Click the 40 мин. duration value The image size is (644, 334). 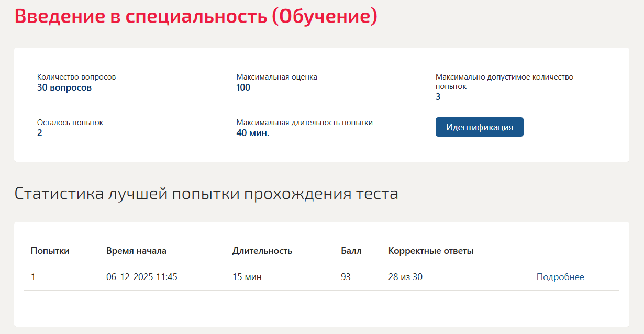pos(253,133)
